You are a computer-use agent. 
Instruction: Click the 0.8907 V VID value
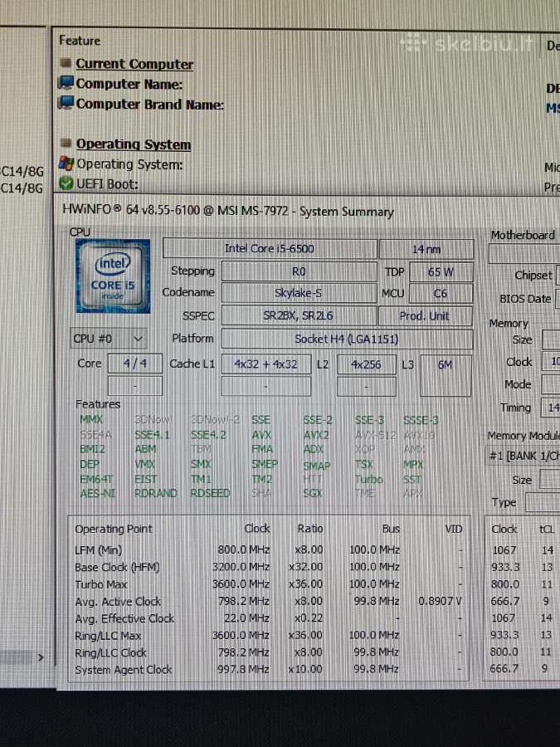[x=440, y=601]
